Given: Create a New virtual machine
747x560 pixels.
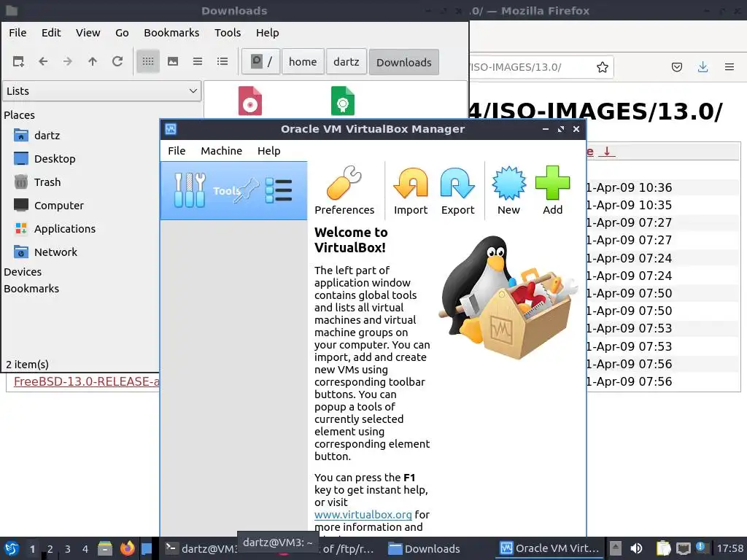Looking at the screenshot, I should coord(508,190).
